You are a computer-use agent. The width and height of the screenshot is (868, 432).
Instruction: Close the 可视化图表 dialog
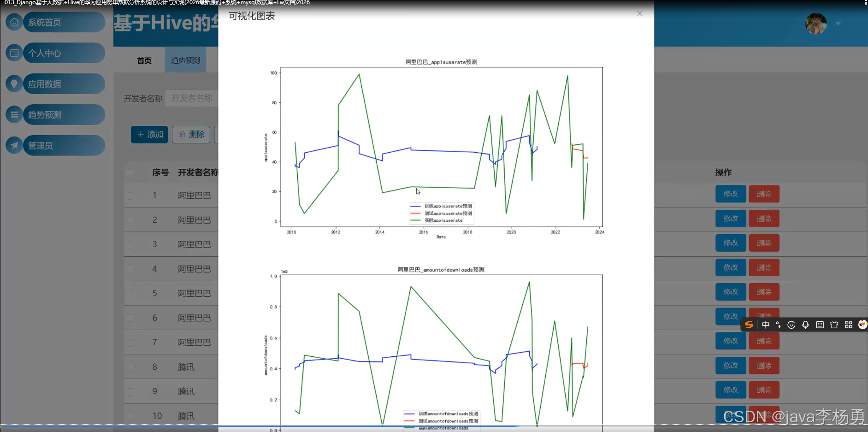click(640, 14)
